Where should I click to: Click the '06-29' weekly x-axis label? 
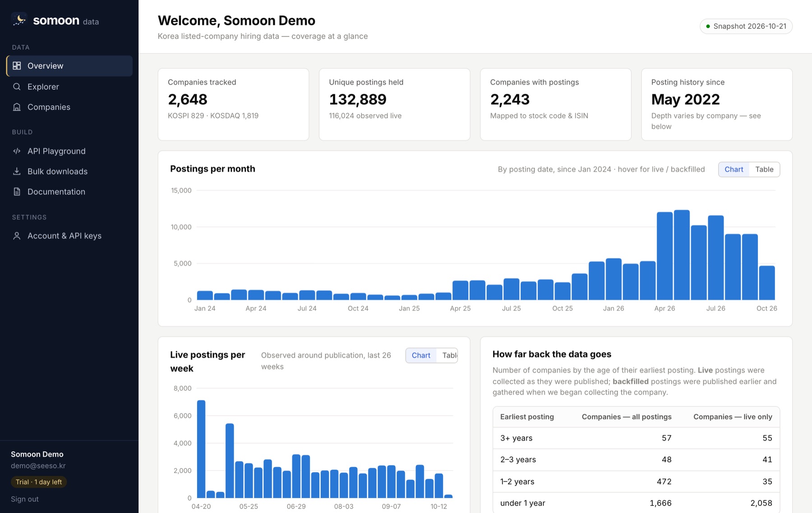[296, 506]
